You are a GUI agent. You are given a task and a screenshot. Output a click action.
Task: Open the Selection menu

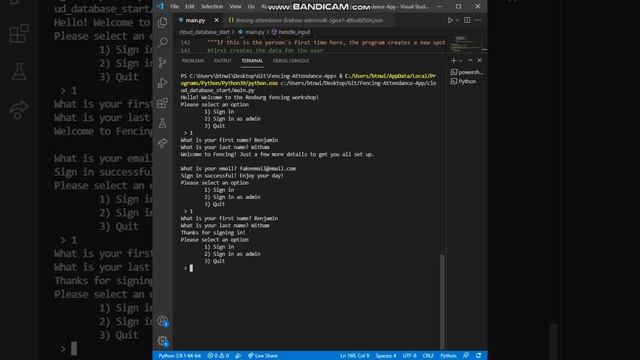click(212, 7)
